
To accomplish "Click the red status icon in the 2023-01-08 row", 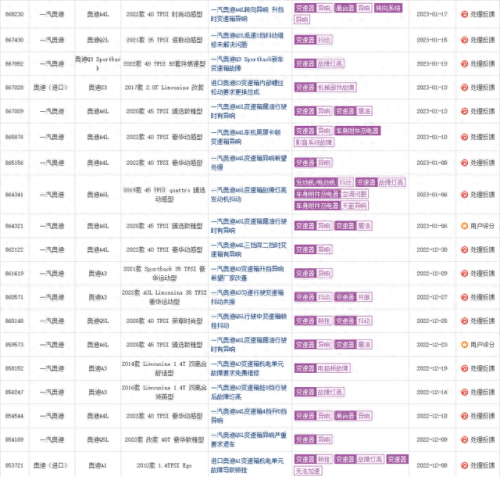I will click(x=464, y=163).
